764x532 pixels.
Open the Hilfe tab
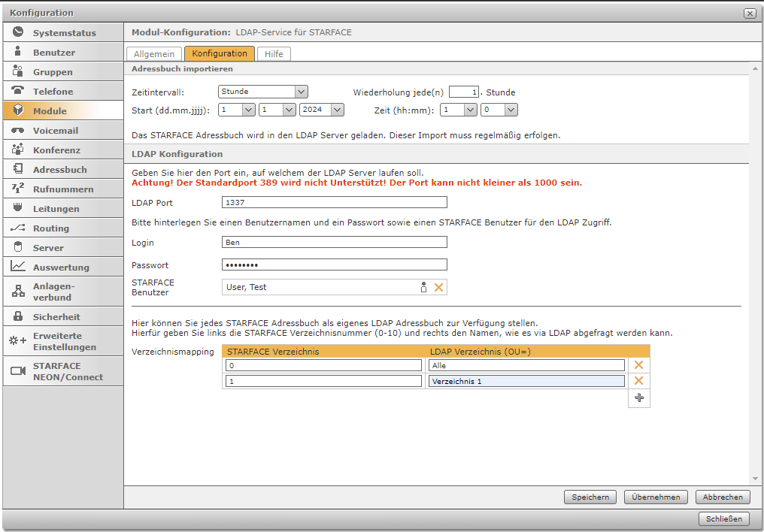(274, 54)
